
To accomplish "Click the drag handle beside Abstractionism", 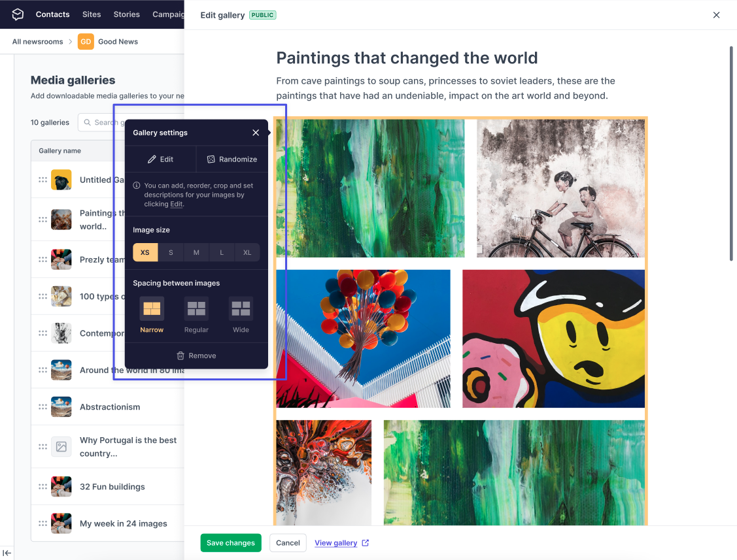I will [43, 407].
